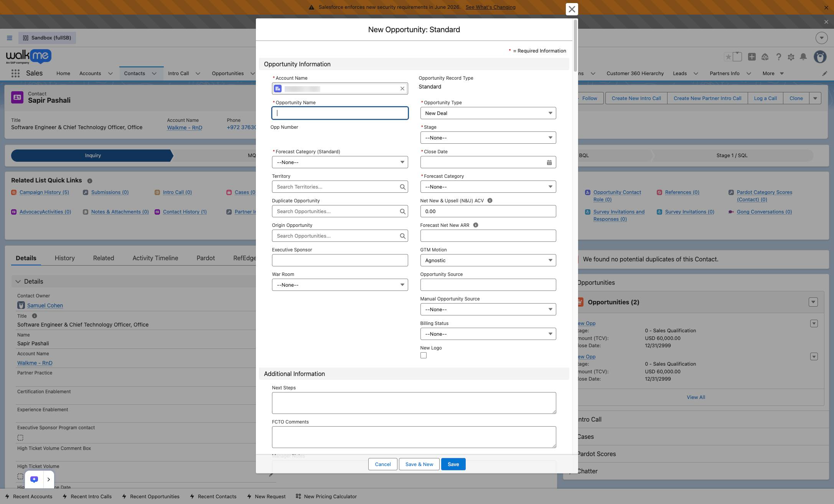Expand the WalkMe widget arrow
This screenshot has height=504, width=834.
[x=48, y=479]
